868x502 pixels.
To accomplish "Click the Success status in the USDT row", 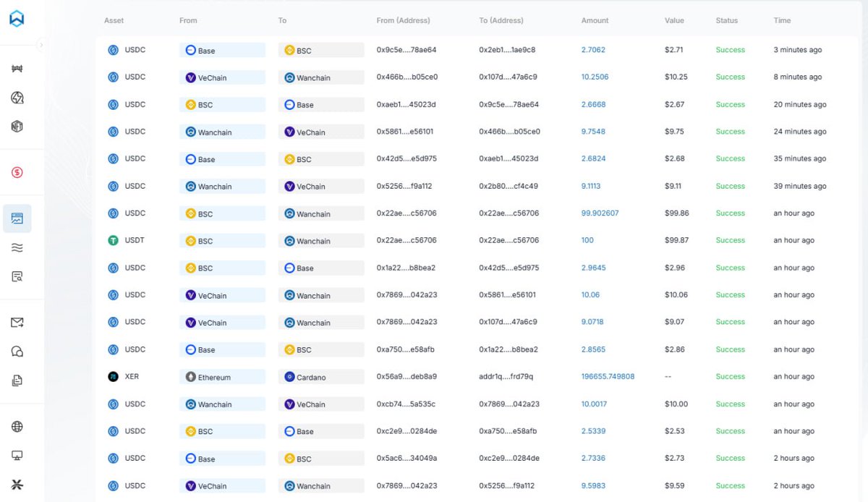I will point(730,240).
